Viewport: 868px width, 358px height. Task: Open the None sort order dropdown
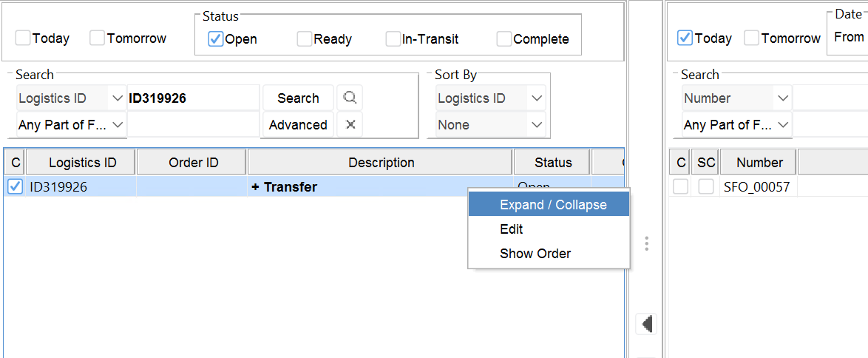click(491, 125)
